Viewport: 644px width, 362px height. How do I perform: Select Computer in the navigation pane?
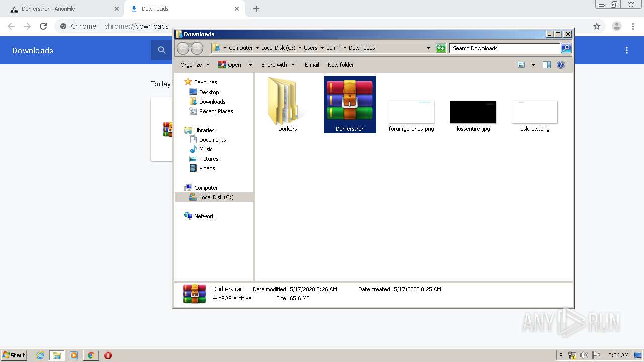[x=201, y=188]
